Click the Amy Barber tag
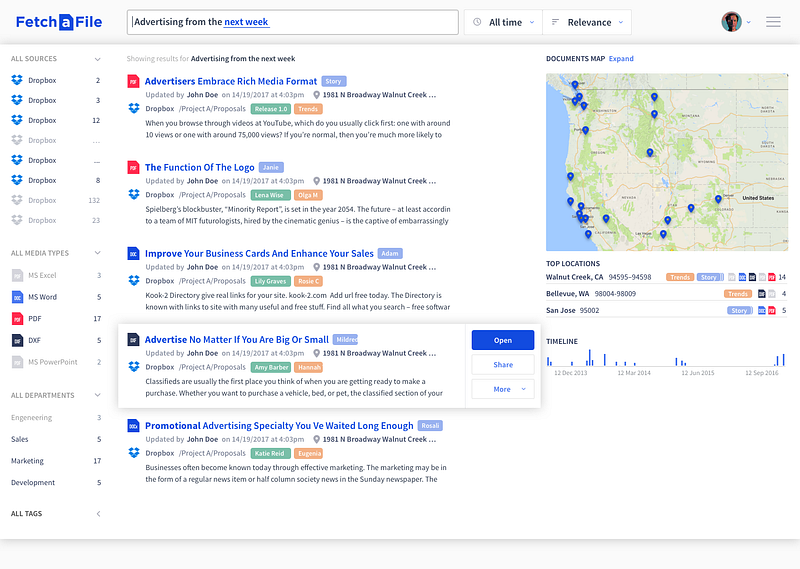 271,367
